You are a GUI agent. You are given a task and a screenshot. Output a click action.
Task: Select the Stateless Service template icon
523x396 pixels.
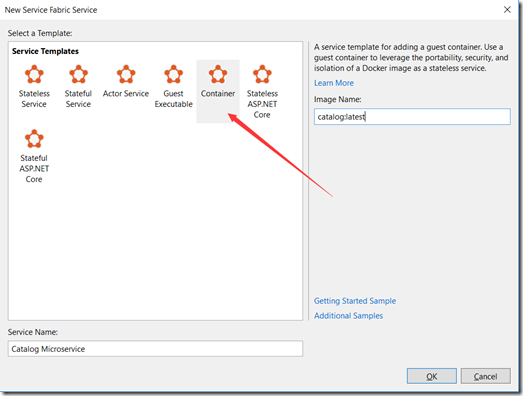(34, 74)
